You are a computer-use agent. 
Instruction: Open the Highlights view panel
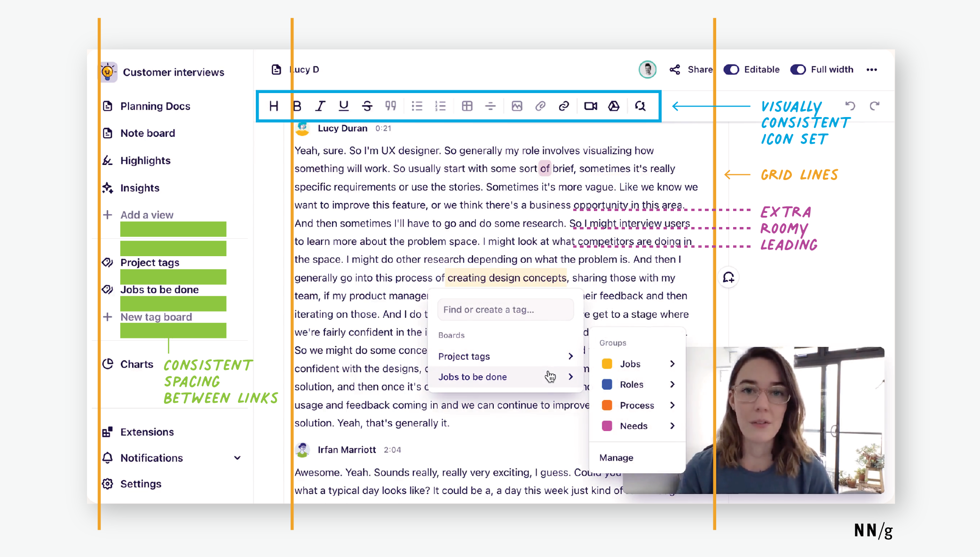(x=145, y=160)
